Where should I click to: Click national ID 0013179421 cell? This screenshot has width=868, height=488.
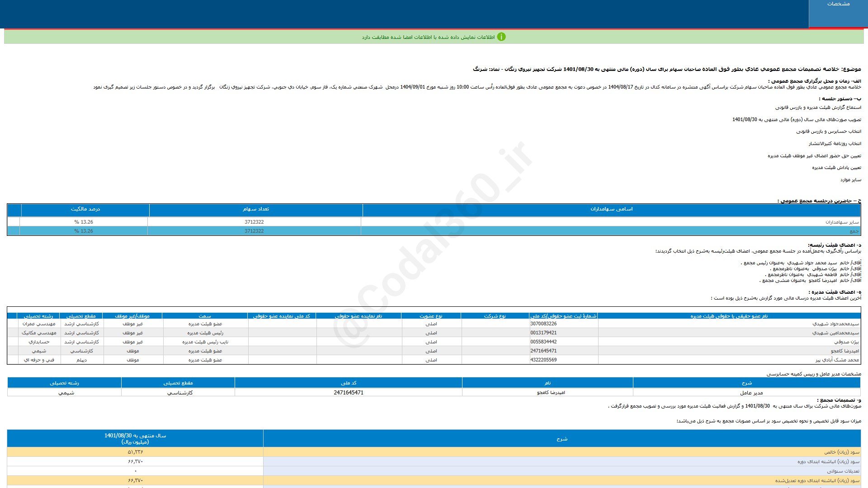543,333
